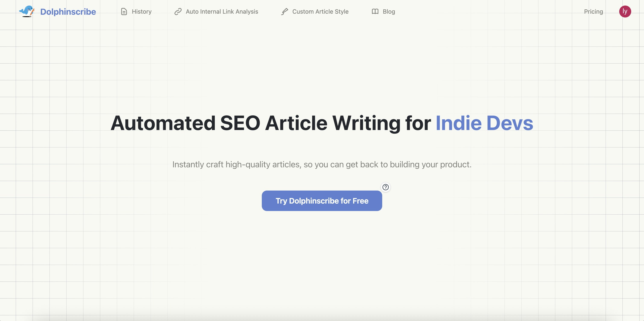Navigate to Custom Article Style
This screenshot has width=644, height=321.
320,12
